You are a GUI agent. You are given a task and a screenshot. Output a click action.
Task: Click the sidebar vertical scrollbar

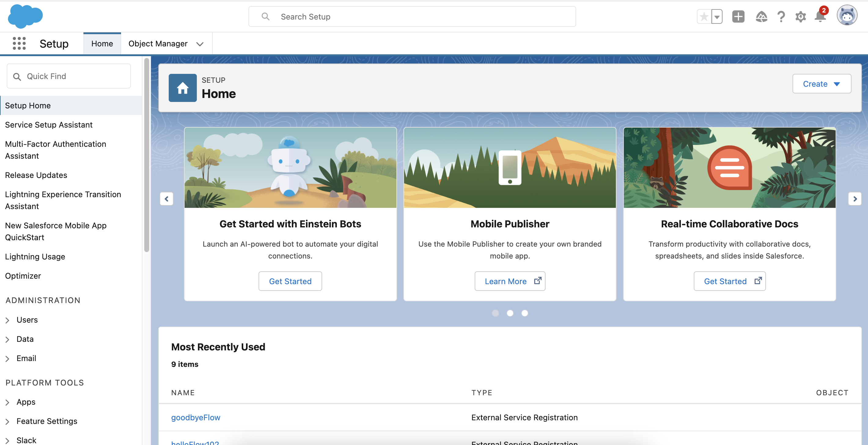(x=147, y=155)
